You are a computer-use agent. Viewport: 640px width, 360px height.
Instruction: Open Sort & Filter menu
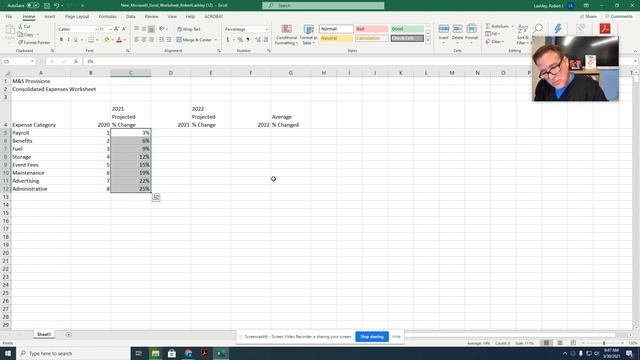[522, 34]
